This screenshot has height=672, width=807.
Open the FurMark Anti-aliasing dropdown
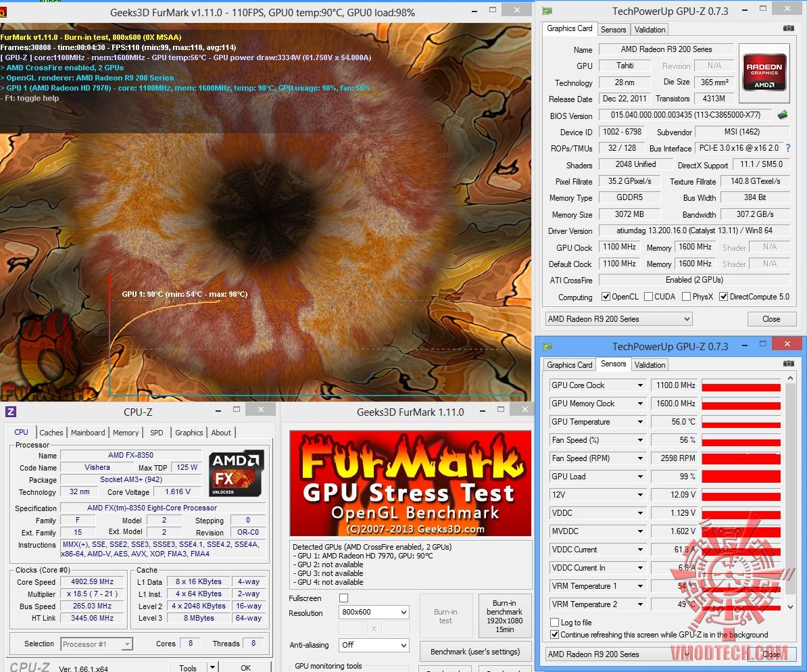(374, 645)
